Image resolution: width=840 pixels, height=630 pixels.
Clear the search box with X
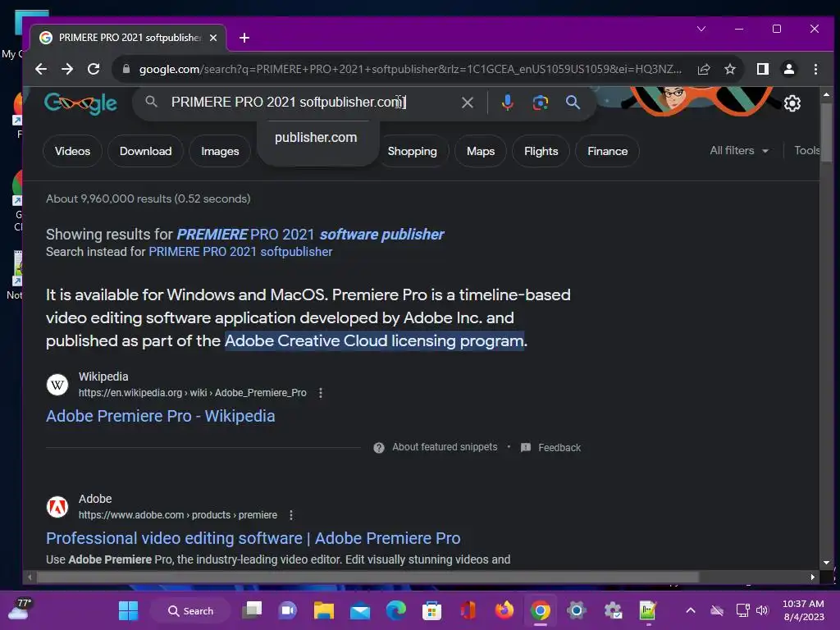coord(467,103)
